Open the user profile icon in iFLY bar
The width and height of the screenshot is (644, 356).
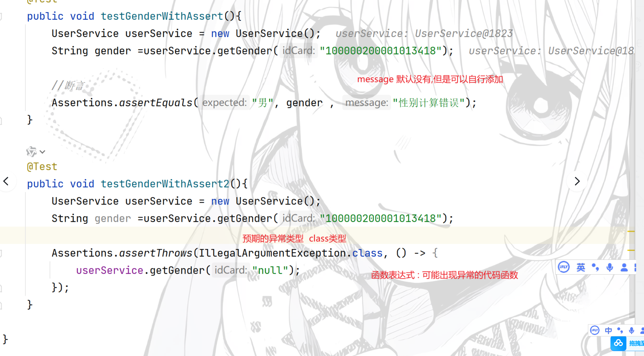click(624, 267)
